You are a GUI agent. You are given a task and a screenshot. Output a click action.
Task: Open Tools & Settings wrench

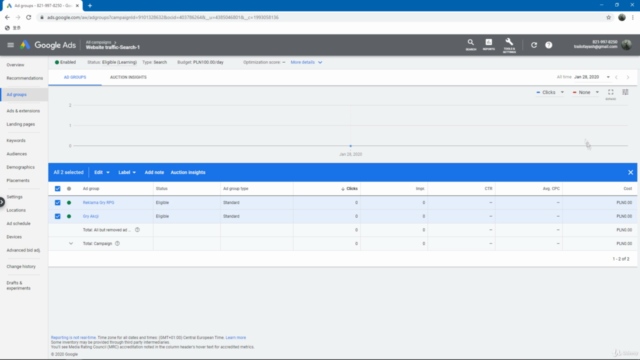(509, 45)
